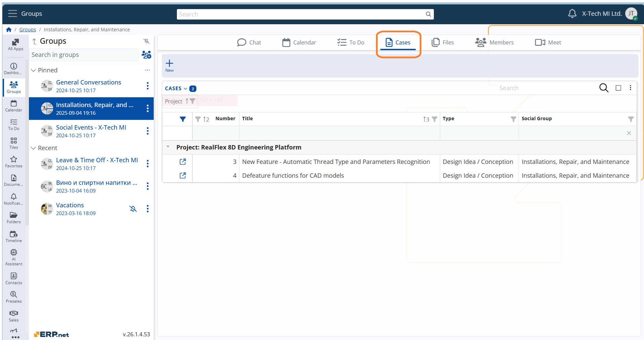Launch the AI Assistant
This screenshot has width=644, height=340.
pyautogui.click(x=14, y=258)
